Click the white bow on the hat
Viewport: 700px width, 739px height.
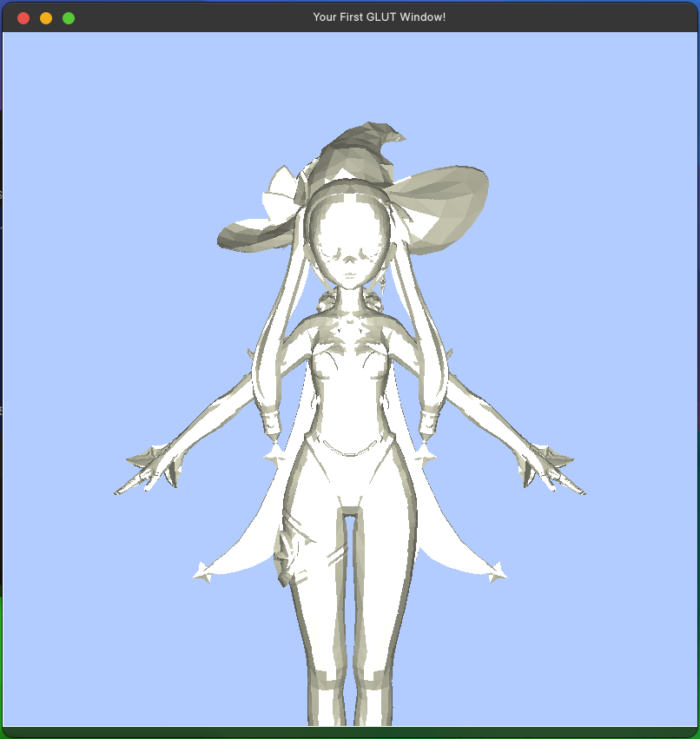click(x=281, y=192)
